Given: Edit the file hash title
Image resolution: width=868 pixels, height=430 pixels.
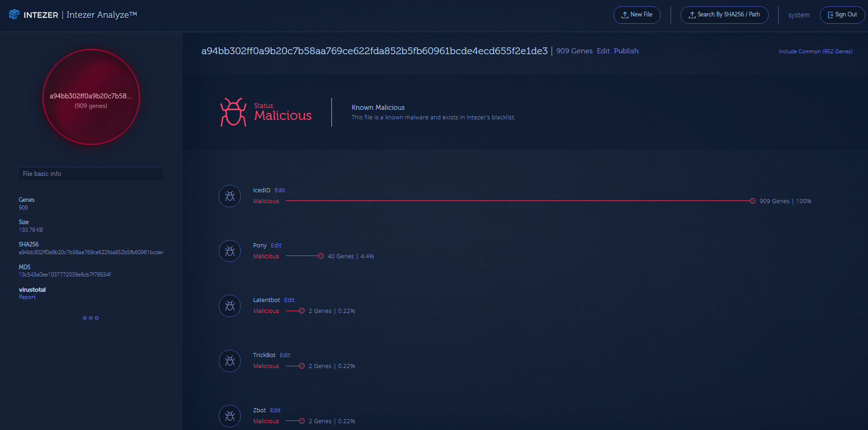Looking at the screenshot, I should pos(603,51).
